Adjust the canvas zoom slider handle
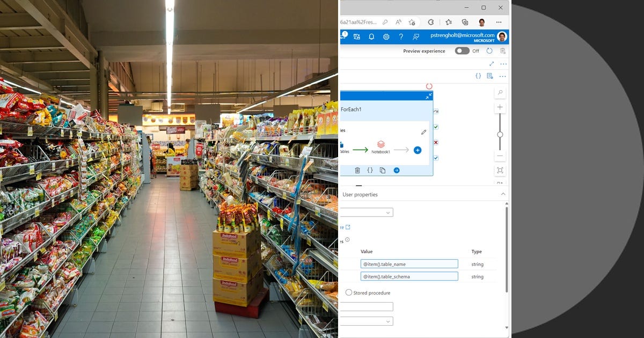644x338 pixels. [500, 135]
